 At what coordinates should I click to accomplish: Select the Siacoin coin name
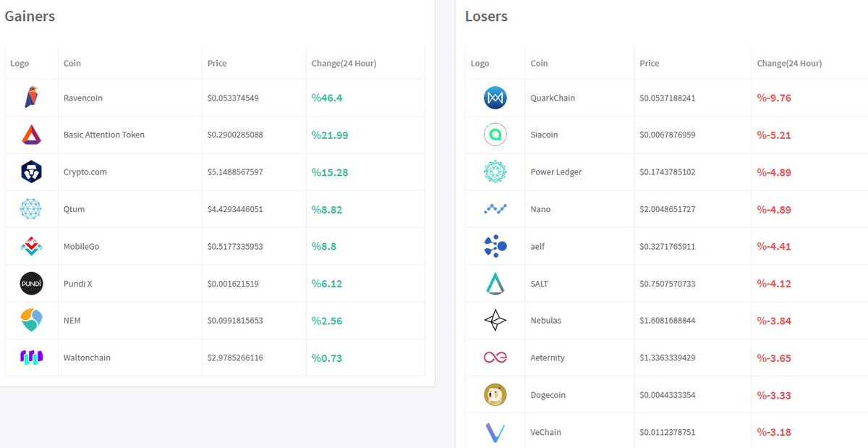pos(544,135)
